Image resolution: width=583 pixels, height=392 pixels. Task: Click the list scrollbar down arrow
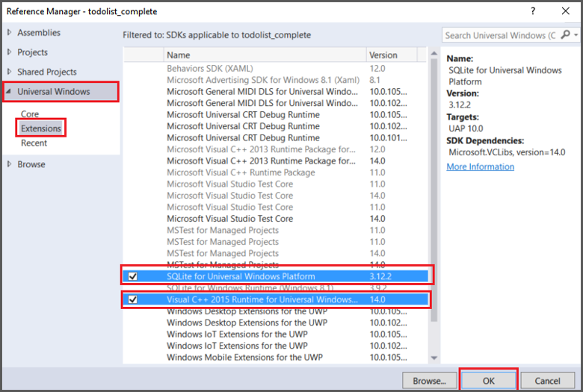click(434, 358)
